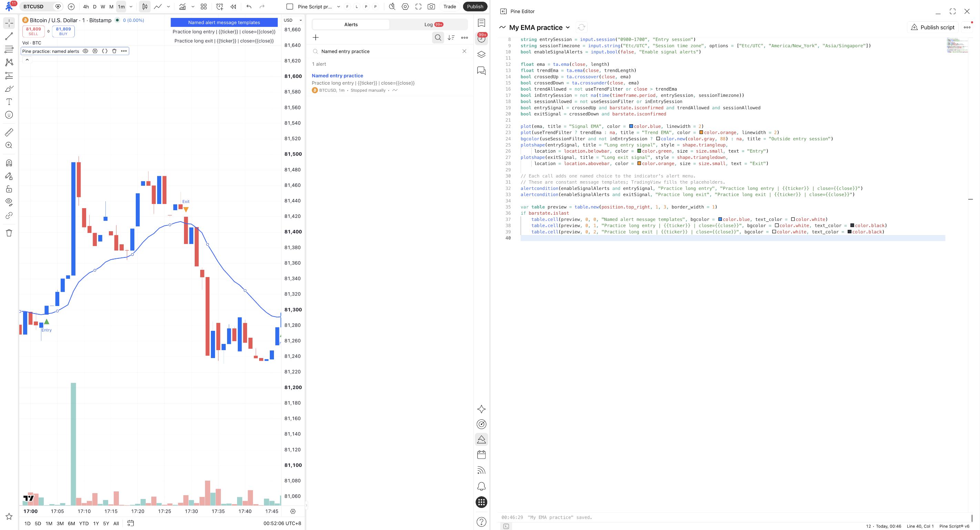Screen dimensions: 980x530
Task: Select the trend line drawing tool
Action: 9,37
